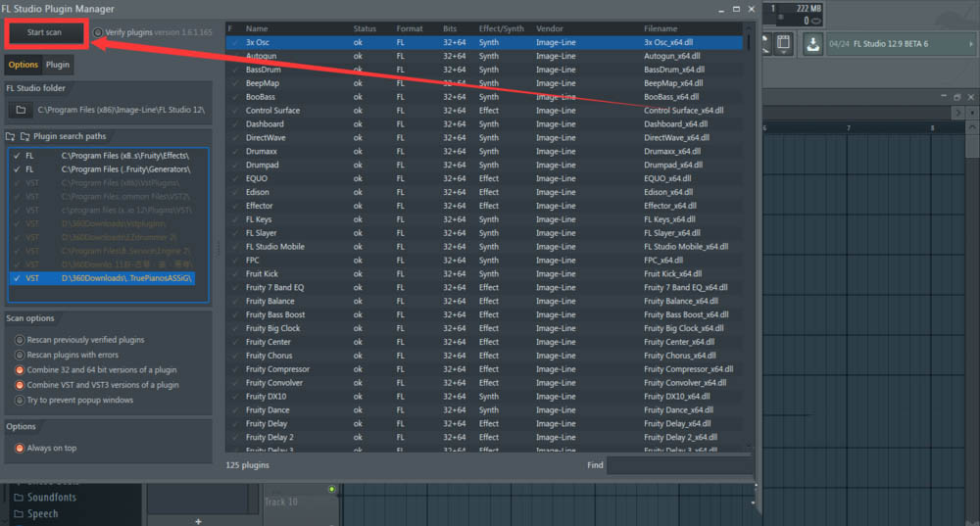Screen dimensions: 980x526
Task: Sort plugin list by Status column
Action: (x=365, y=28)
